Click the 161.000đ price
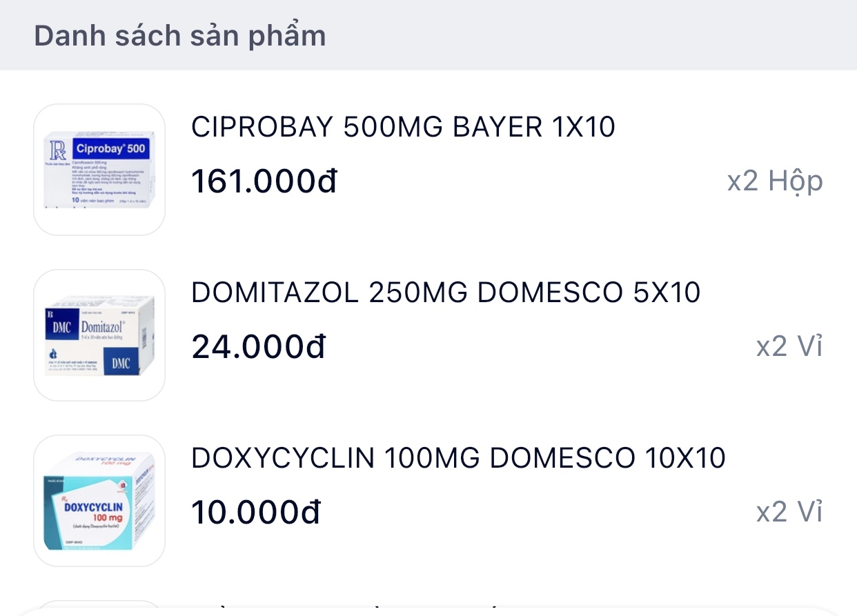This screenshot has width=857, height=616. (264, 181)
